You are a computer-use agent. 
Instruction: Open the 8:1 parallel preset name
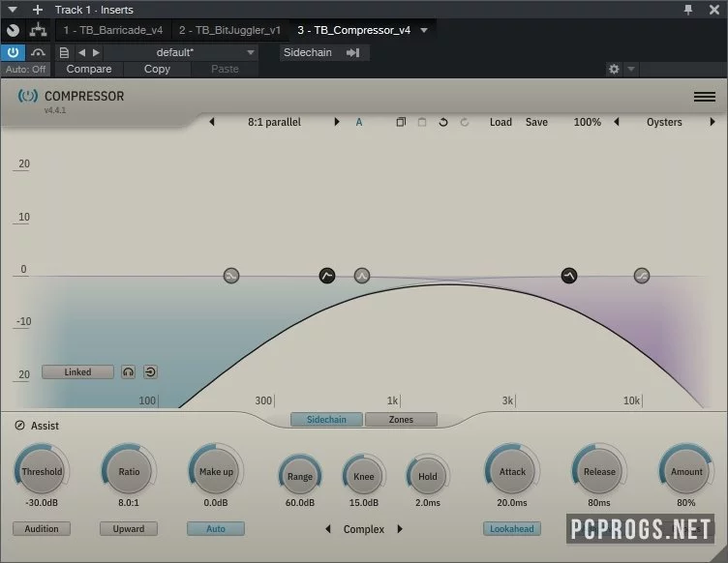(274, 122)
